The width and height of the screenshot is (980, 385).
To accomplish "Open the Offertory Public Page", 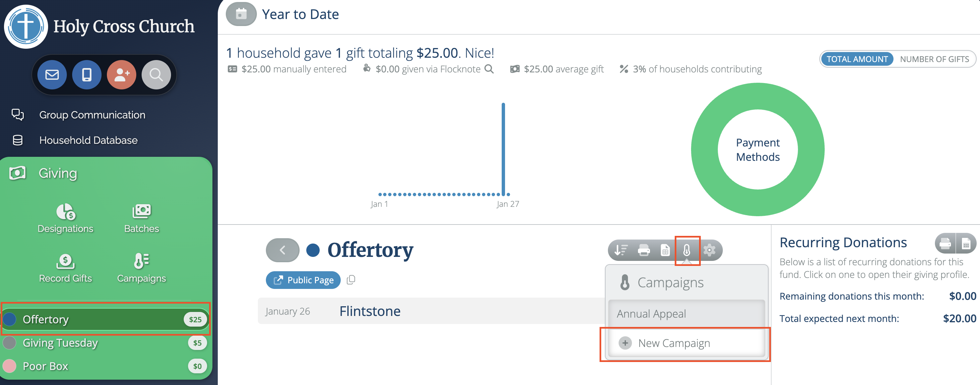I will point(303,280).
